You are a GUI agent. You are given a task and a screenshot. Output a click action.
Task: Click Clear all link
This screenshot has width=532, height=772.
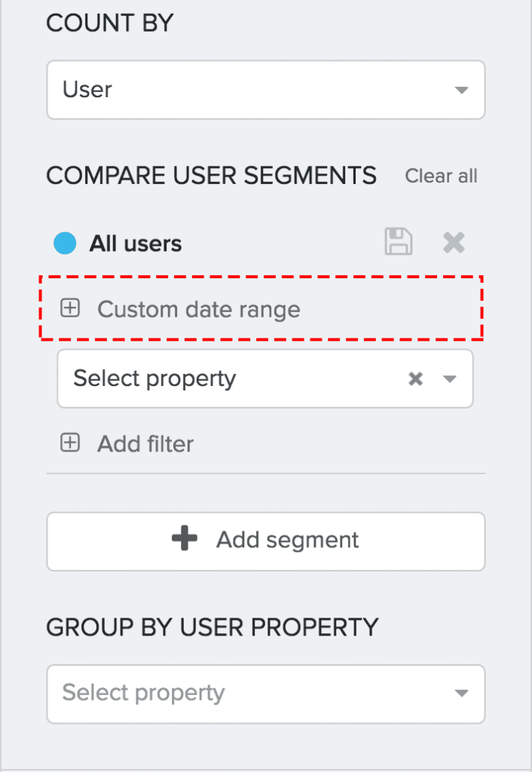(x=441, y=176)
